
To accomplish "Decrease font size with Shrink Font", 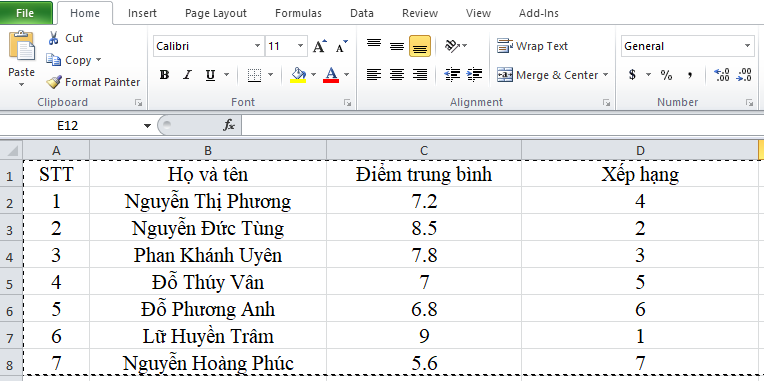I will tap(342, 46).
